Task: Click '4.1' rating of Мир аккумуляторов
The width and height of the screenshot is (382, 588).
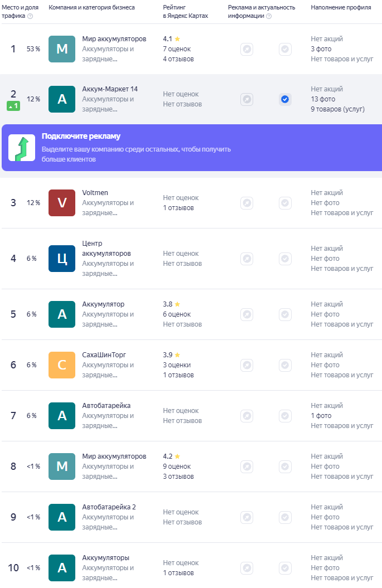Action: click(167, 39)
